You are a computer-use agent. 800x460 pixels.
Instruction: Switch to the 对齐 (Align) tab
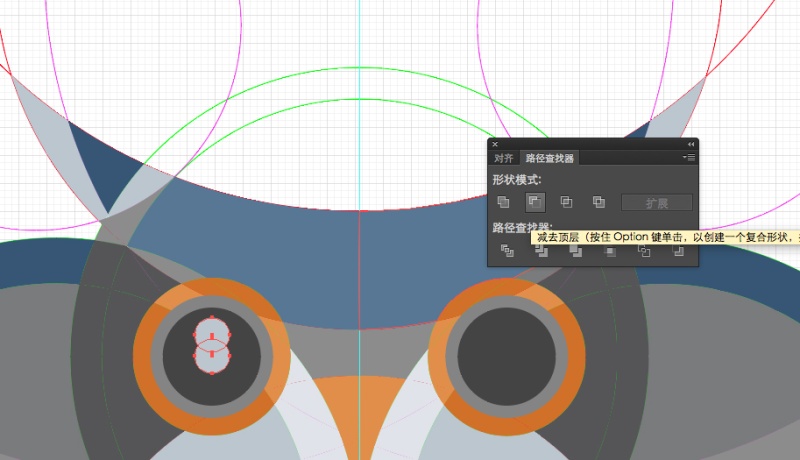tap(504, 158)
